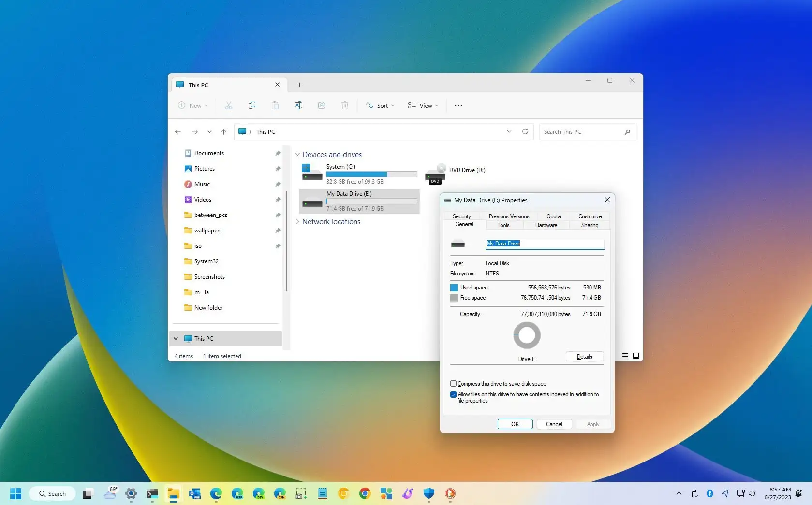
Task: Collapse the Devices and drives section
Action: [298, 154]
